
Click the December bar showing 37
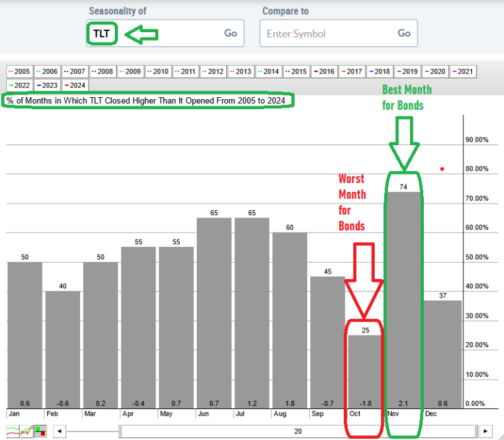click(442, 355)
